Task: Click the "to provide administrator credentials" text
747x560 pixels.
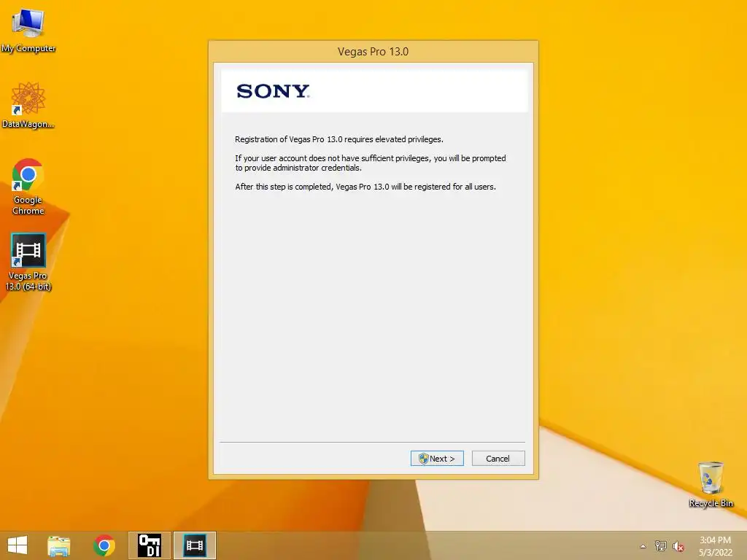Action: [x=298, y=168]
